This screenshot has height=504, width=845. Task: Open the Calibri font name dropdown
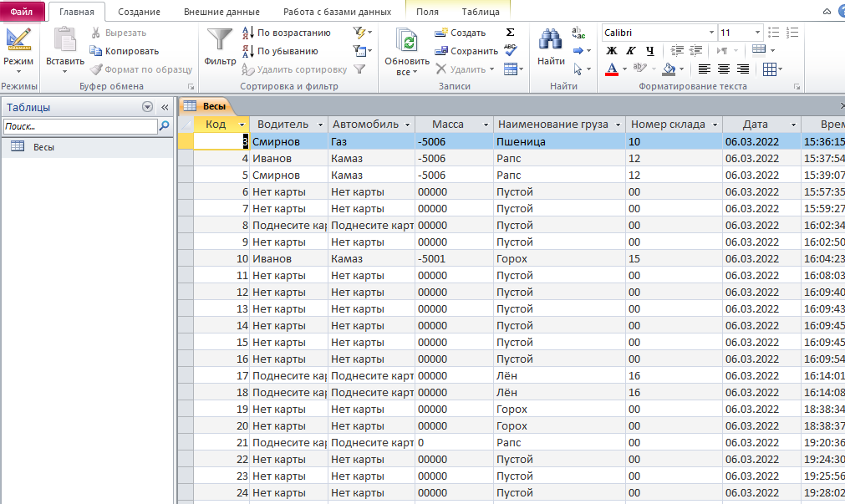[711, 33]
